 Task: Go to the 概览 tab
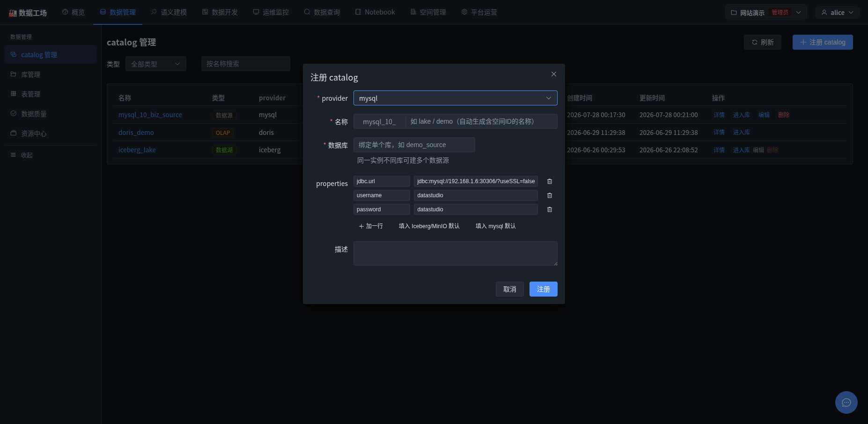[74, 12]
